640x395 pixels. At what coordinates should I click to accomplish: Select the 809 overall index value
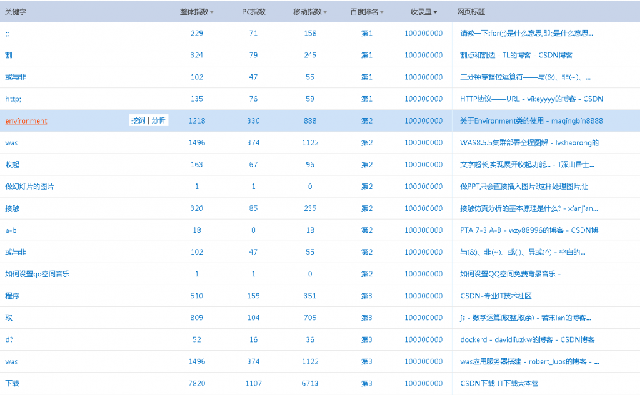pos(197,317)
